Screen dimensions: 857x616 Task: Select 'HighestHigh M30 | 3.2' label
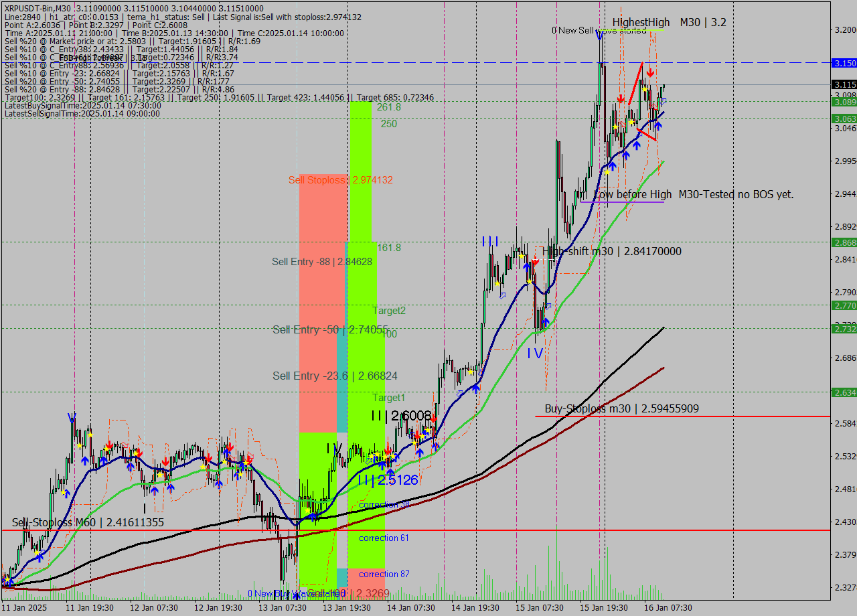tap(670, 22)
